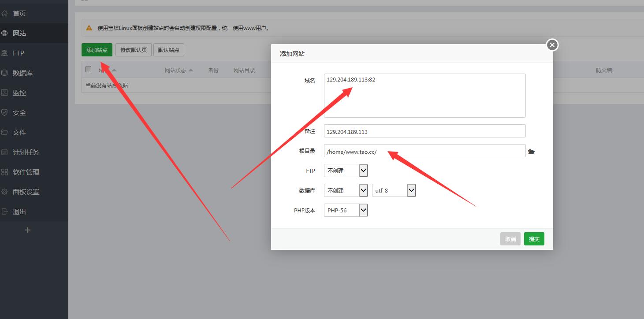Click the green 提交 submit button
The width and height of the screenshot is (644, 319).
(534, 239)
